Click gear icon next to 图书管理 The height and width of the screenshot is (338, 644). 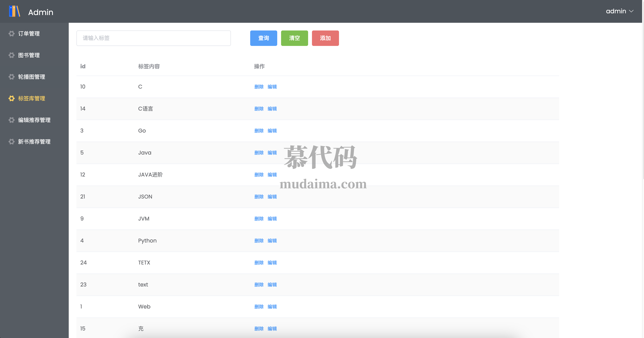(x=12, y=55)
